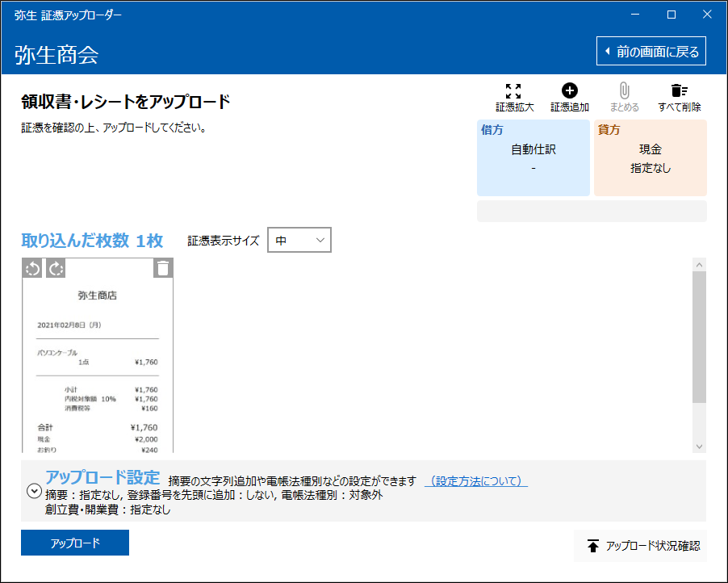This screenshot has width=728, height=583.
Task: Click the scrollbar down arrow
Action: pos(699,447)
